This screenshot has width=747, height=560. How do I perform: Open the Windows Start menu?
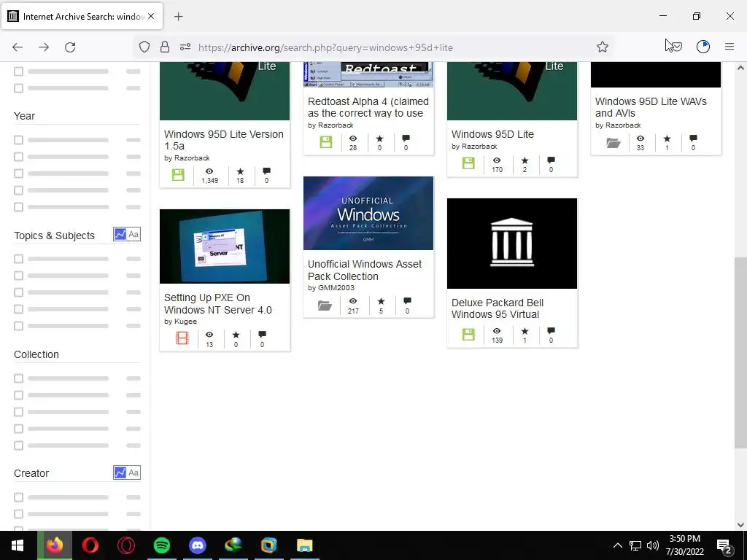pos(18,545)
